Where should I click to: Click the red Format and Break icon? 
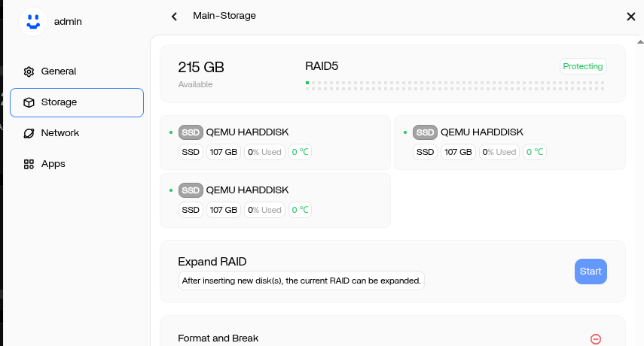point(596,339)
